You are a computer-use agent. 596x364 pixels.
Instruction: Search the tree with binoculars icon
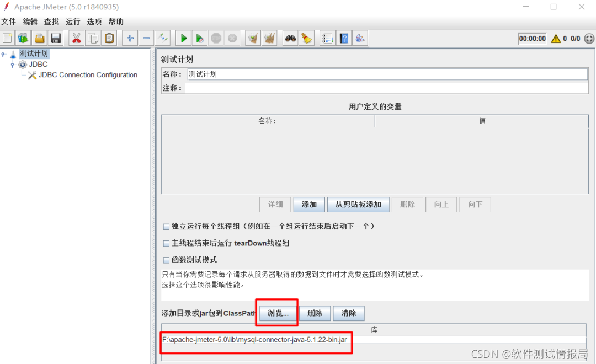(290, 39)
